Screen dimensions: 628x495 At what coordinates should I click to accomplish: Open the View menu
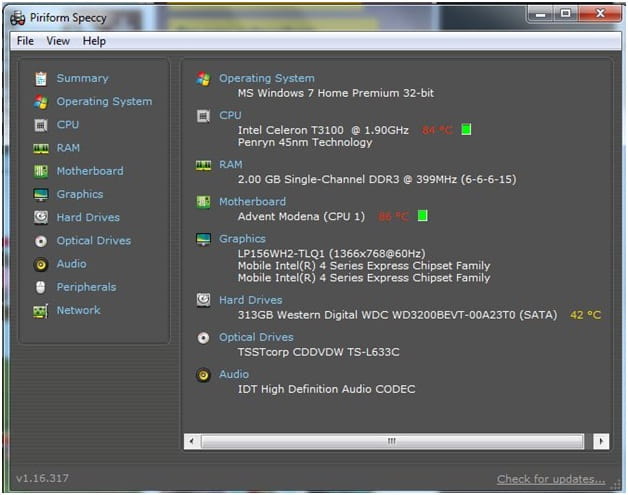(x=58, y=41)
